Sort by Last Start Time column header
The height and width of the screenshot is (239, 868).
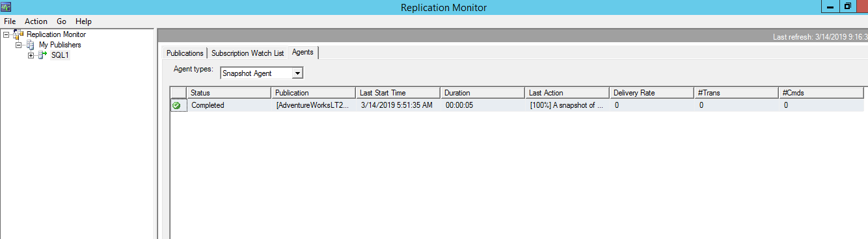(x=398, y=93)
